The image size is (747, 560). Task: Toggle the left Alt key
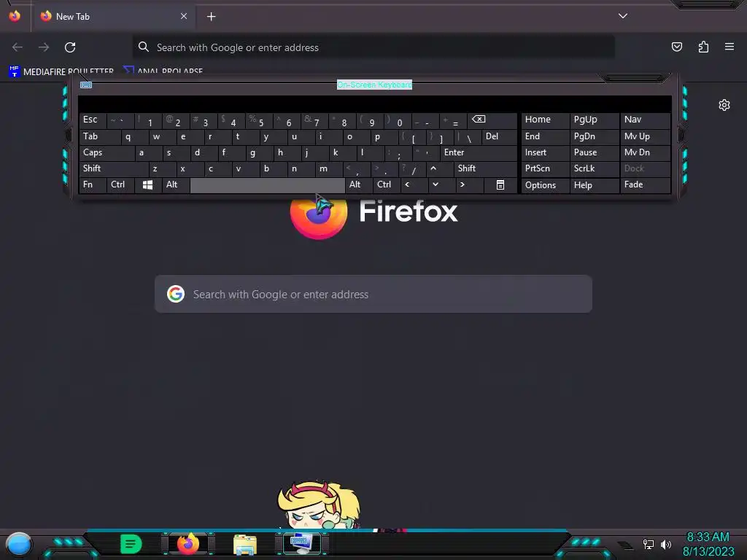(175, 184)
